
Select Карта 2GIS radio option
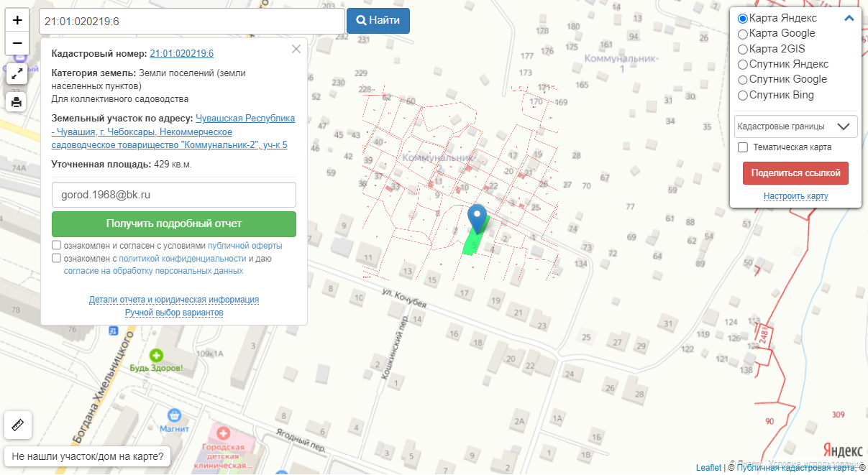743,50
